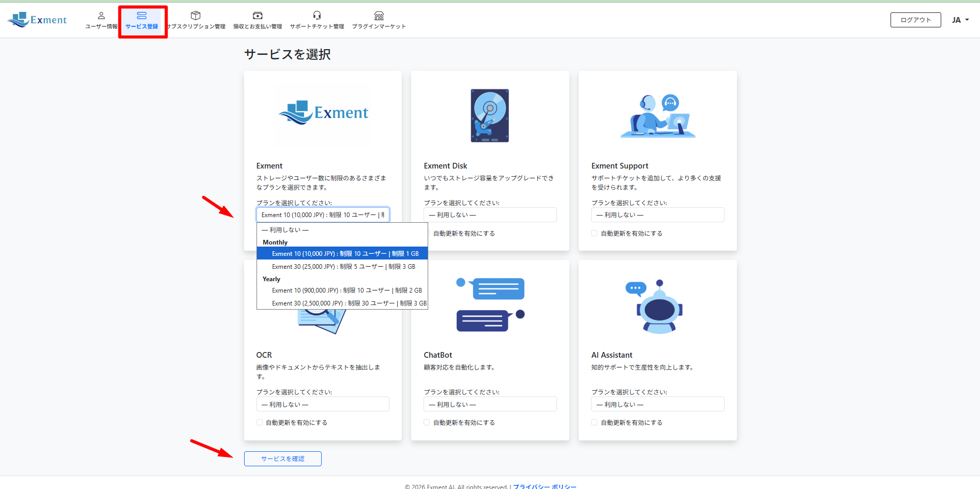Viewport: 980px width, 489px height.
Task: Open the JA language dropdown
Action: pyautogui.click(x=960, y=20)
